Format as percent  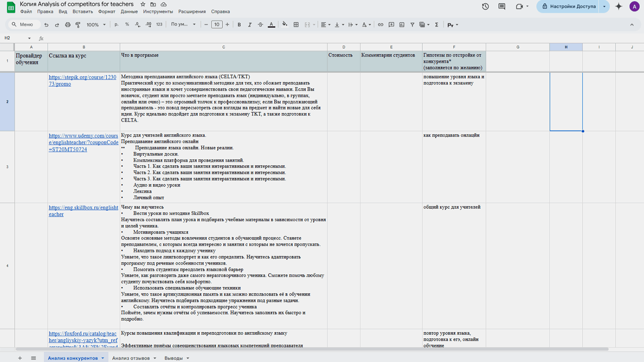[x=127, y=25]
